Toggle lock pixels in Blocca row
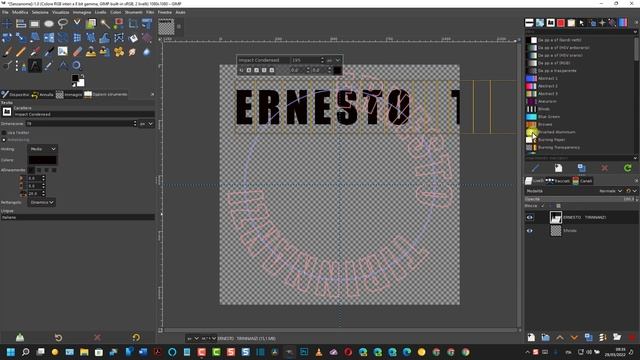 (x=542, y=206)
